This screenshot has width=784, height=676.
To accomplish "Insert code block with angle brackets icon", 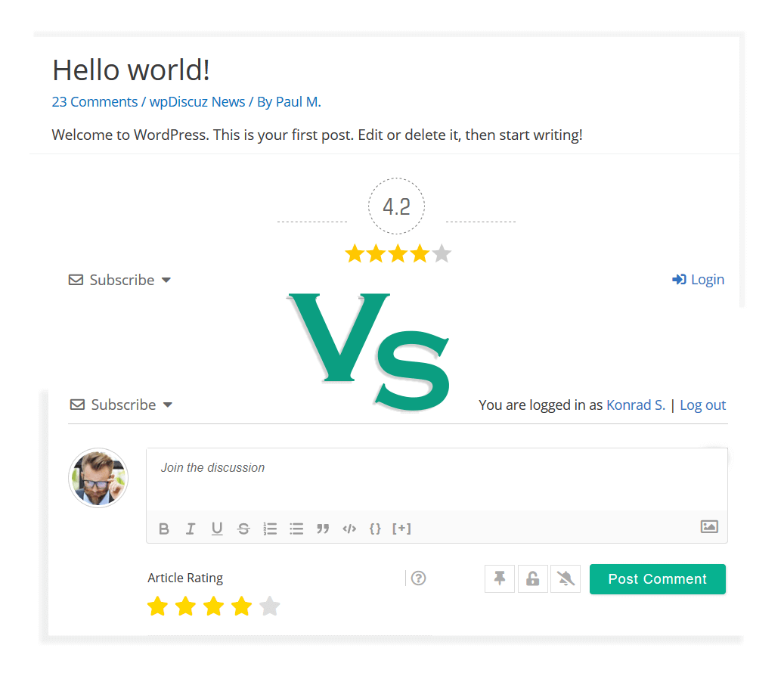I will (349, 529).
